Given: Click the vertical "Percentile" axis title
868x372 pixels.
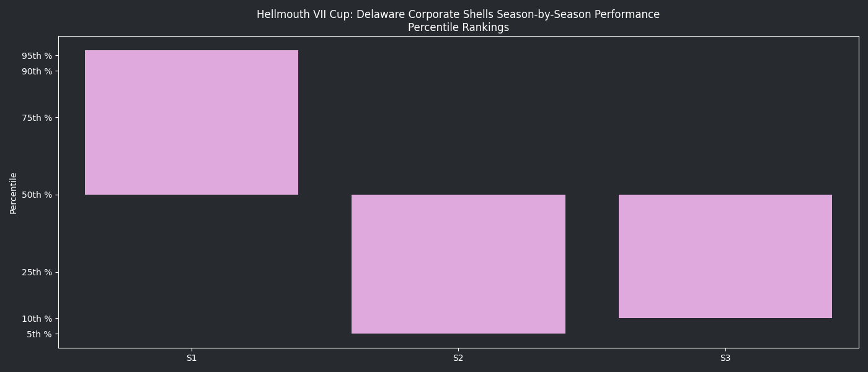Looking at the screenshot, I should pyautogui.click(x=13, y=193).
